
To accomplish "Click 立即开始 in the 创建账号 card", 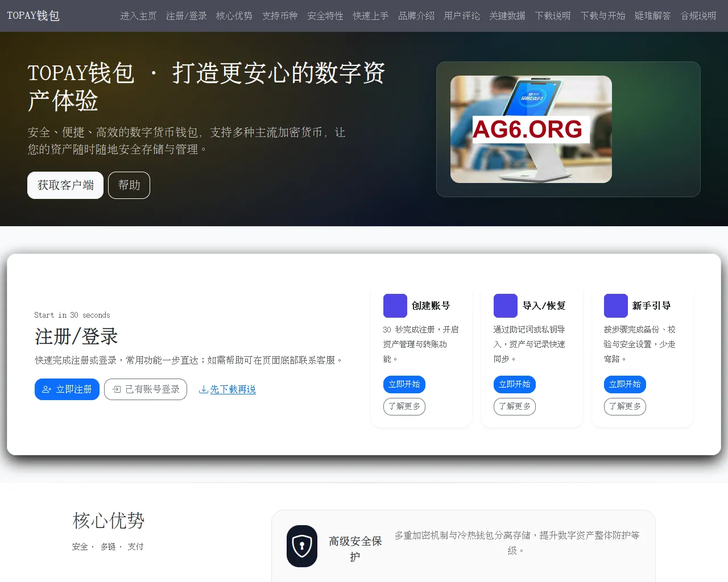I will 404,384.
